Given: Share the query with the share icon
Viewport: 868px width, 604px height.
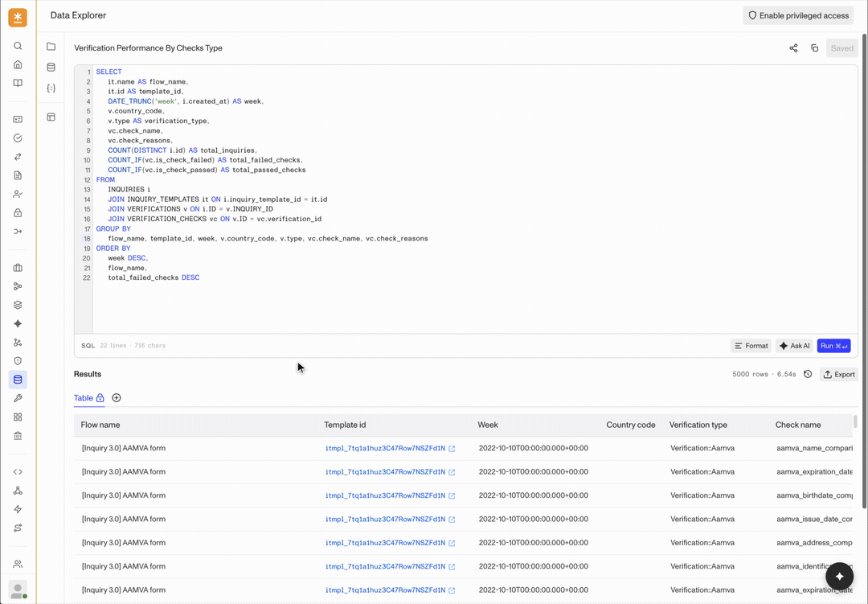Looking at the screenshot, I should (793, 48).
